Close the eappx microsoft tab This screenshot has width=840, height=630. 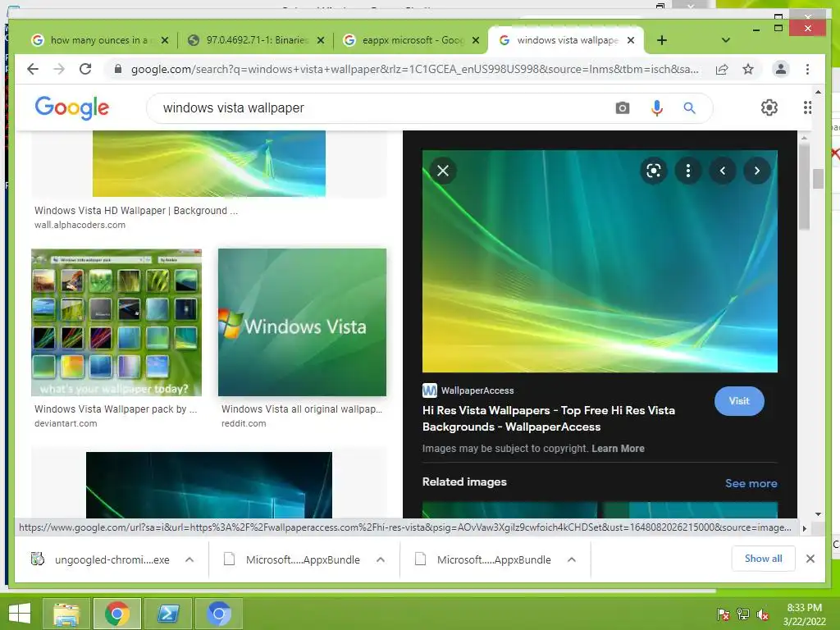point(475,40)
